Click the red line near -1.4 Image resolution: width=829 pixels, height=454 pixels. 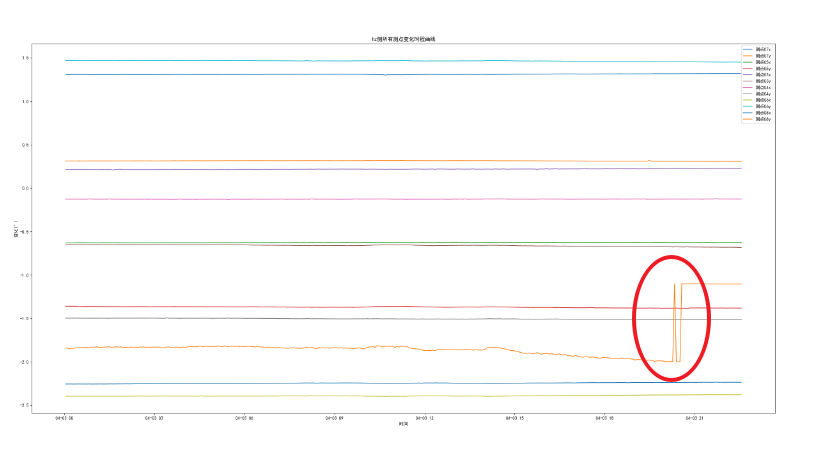click(300, 306)
